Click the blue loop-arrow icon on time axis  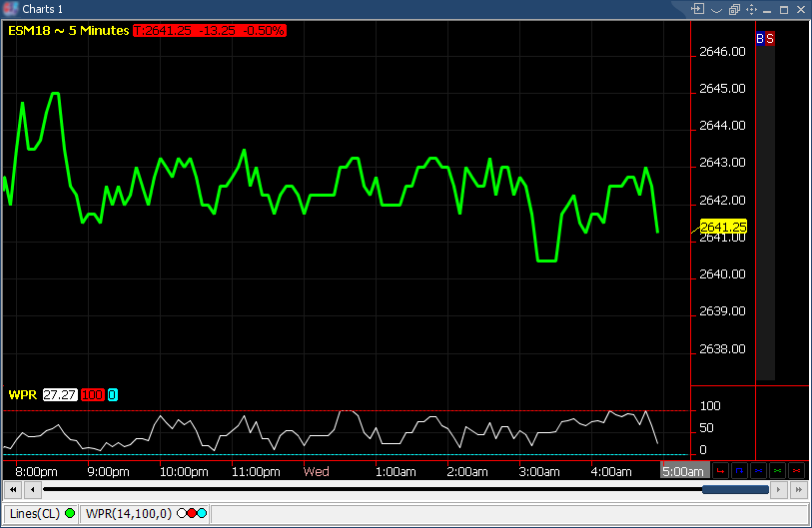(739, 470)
